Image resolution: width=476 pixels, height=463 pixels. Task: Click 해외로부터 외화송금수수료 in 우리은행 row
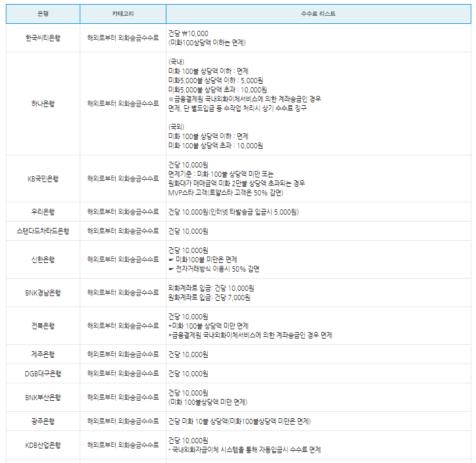pyautogui.click(x=123, y=212)
